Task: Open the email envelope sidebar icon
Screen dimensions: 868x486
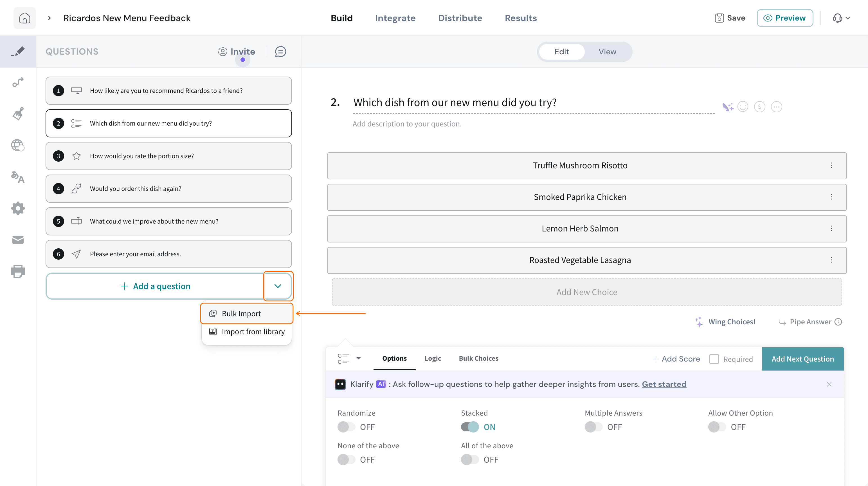Action: tap(18, 240)
